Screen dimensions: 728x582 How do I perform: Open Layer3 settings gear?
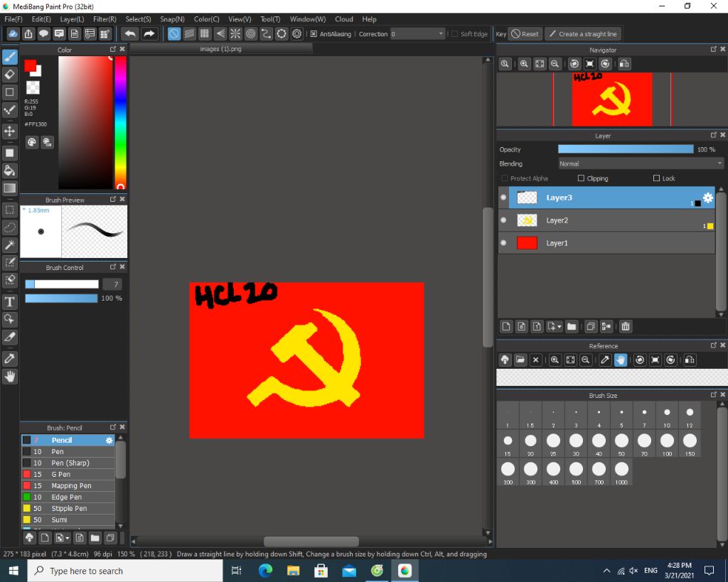pyautogui.click(x=707, y=198)
